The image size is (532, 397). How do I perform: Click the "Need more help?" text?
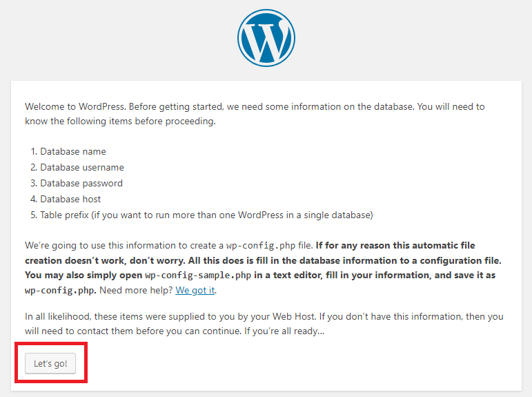[136, 291]
